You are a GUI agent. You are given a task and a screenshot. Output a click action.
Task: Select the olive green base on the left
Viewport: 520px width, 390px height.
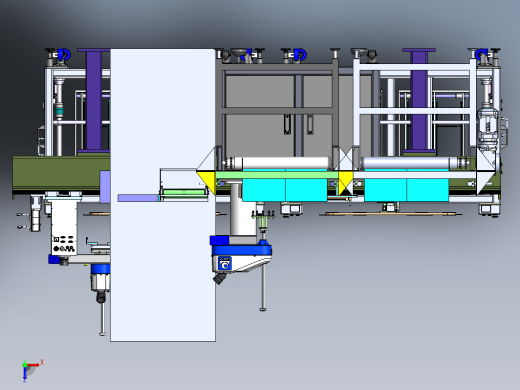(61, 174)
